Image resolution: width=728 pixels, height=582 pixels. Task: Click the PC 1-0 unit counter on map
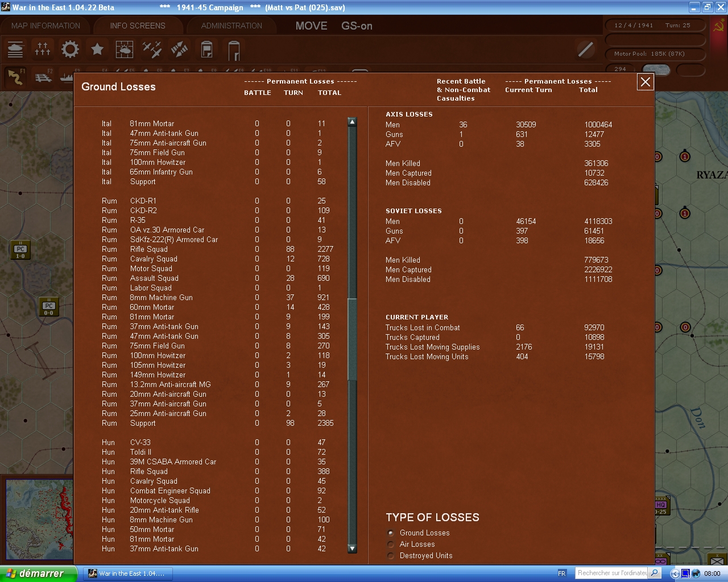click(x=20, y=251)
